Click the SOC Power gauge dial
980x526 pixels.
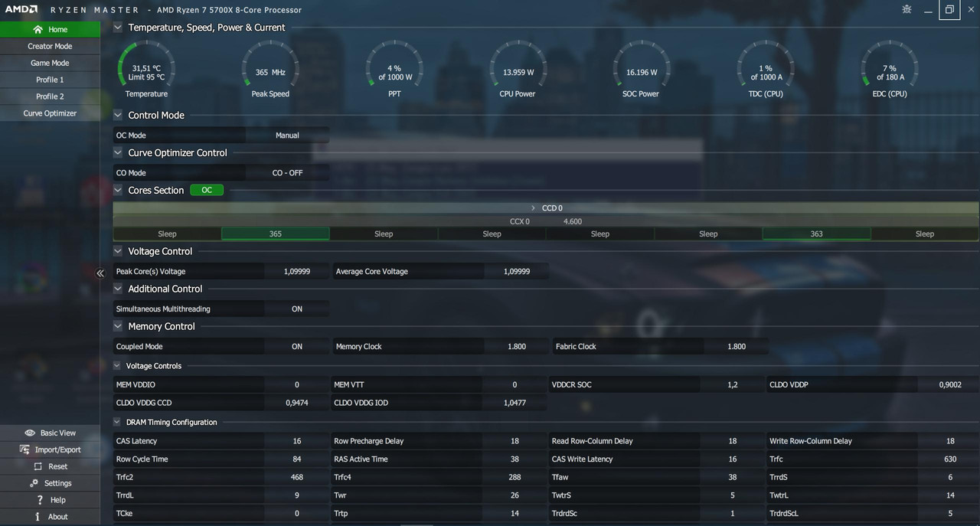click(x=642, y=64)
